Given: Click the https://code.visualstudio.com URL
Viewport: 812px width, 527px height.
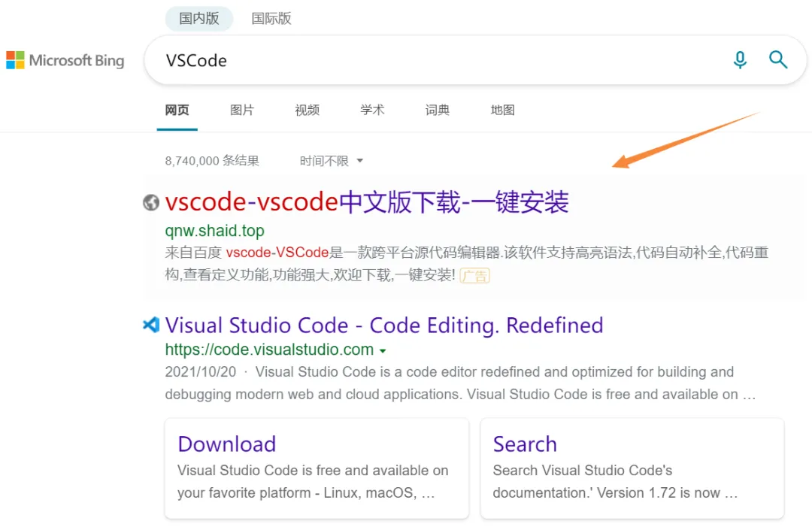Looking at the screenshot, I should click(269, 350).
